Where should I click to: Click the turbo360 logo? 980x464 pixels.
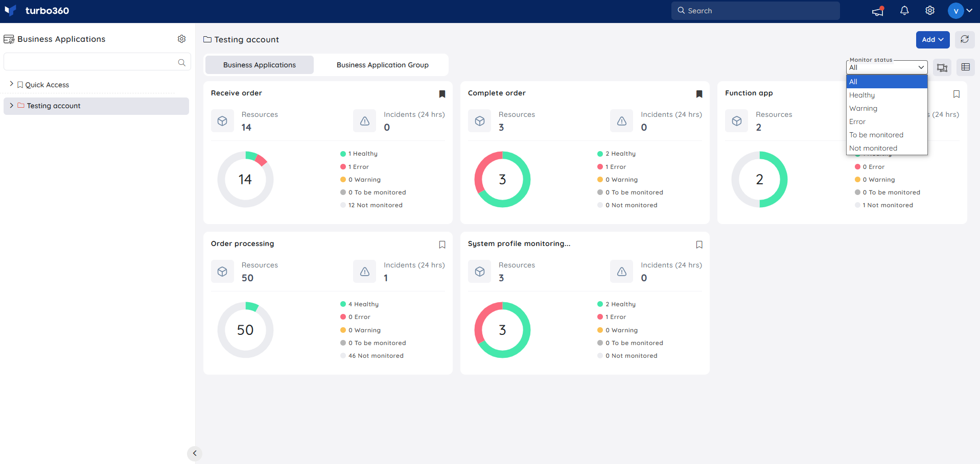pyautogui.click(x=37, y=11)
